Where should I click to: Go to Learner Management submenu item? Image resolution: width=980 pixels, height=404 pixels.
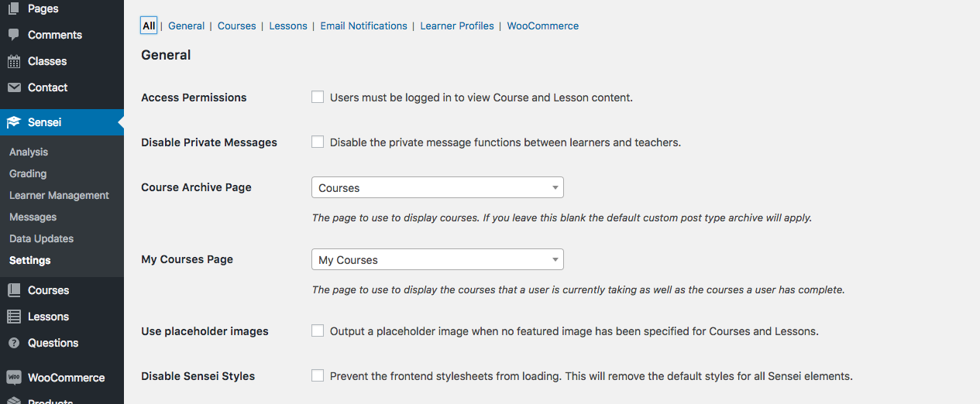pos(59,195)
